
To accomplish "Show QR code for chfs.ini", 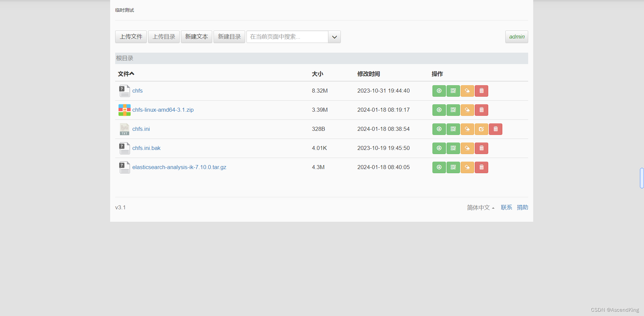I will coord(453,129).
